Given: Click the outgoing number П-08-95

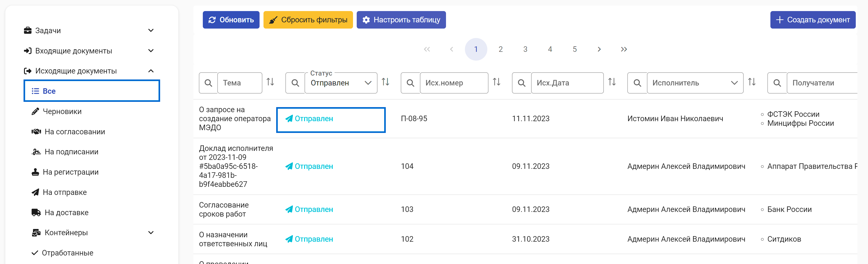Looking at the screenshot, I should (x=414, y=119).
